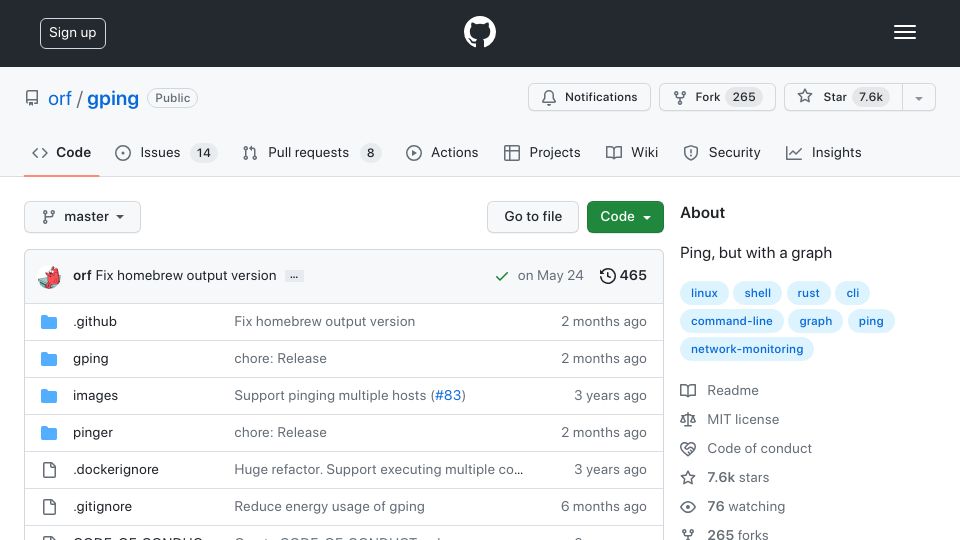Click the gping folder icon
The width and height of the screenshot is (960, 540).
49,359
